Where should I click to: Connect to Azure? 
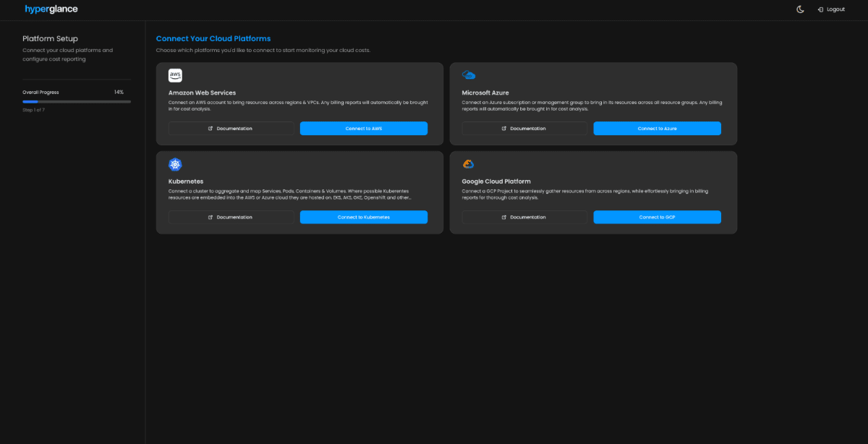(658, 128)
